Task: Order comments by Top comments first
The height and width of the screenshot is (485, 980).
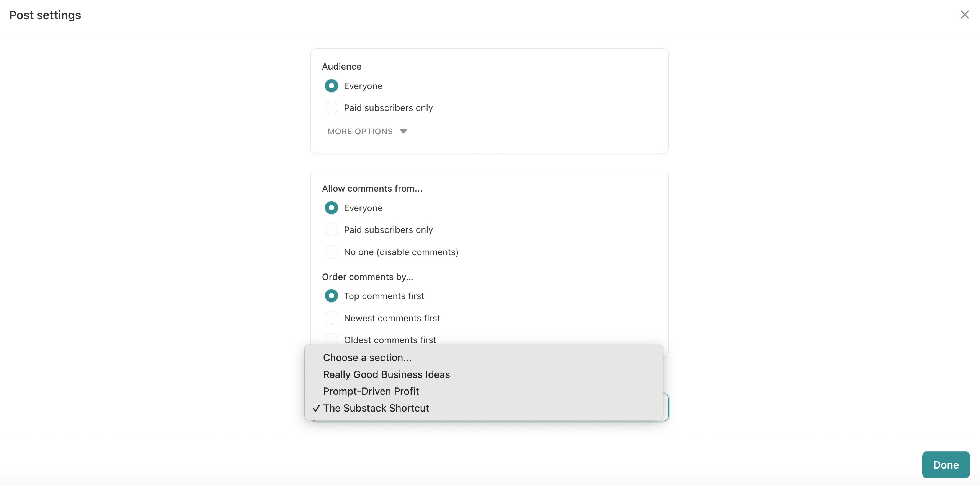Action: pyautogui.click(x=331, y=296)
